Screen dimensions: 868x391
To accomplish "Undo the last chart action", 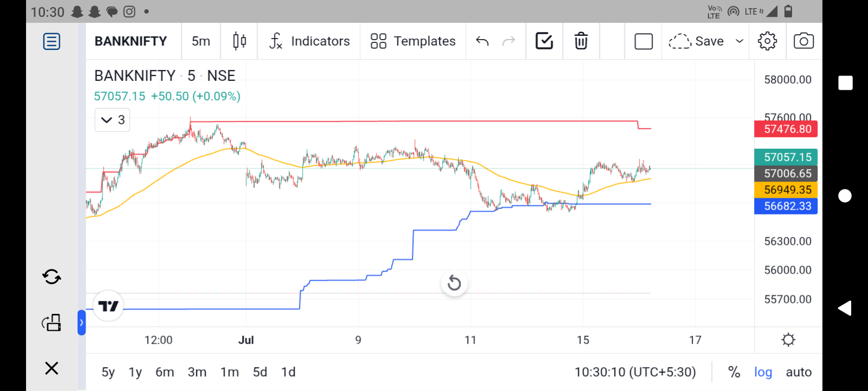I will click(482, 41).
